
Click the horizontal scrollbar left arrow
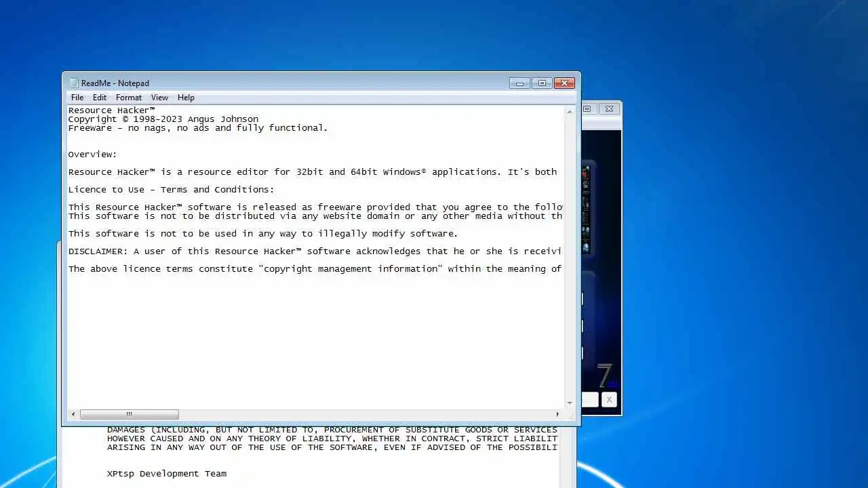click(73, 414)
